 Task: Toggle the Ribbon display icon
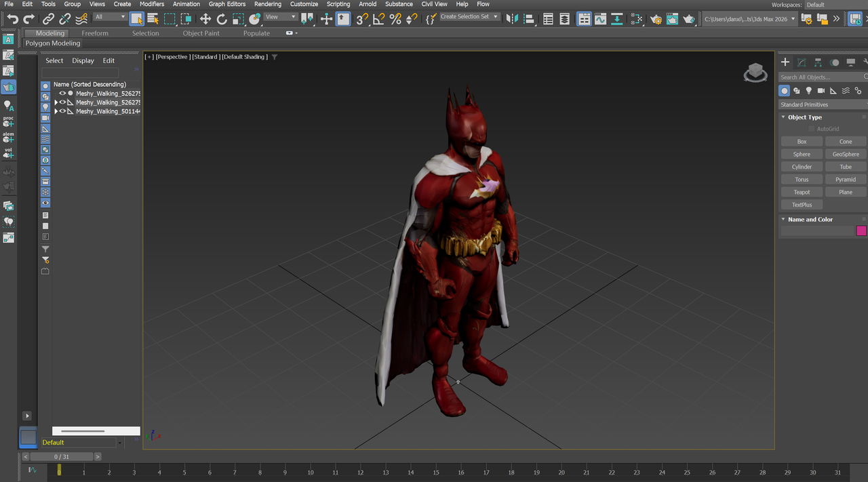tap(584, 19)
